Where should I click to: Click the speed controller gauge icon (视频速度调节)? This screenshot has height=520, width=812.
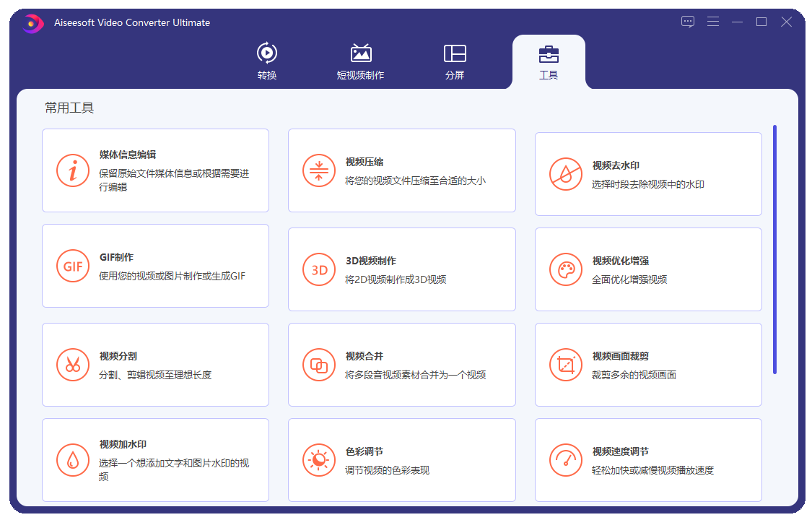pyautogui.click(x=565, y=460)
